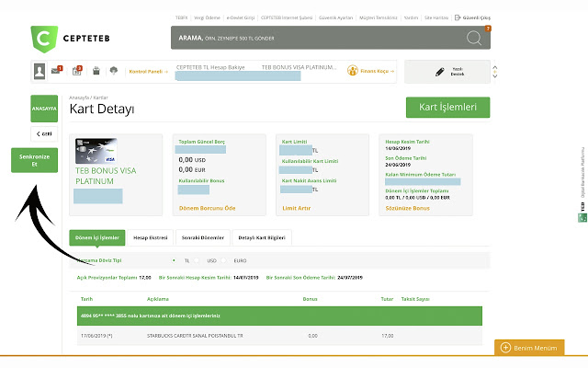This screenshot has width=588, height=368.
Task: Open CEPTETEB İnternet Şubesi link
Action: (287, 17)
